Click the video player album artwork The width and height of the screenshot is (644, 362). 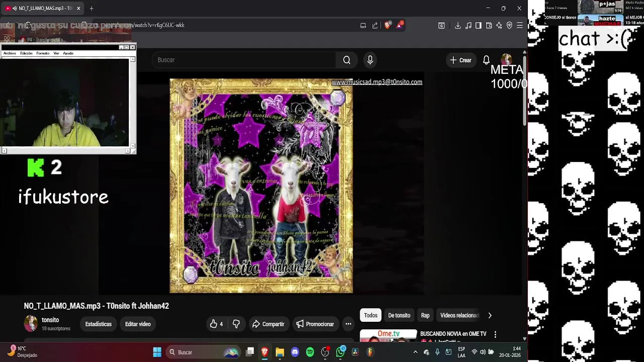261,186
